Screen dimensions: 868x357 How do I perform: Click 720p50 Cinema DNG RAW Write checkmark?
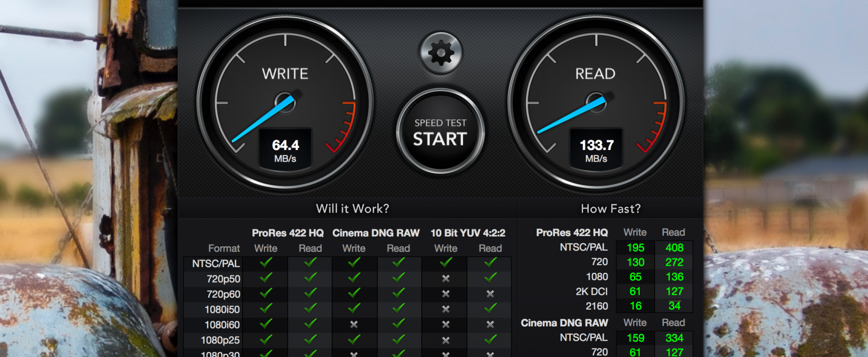pyautogui.click(x=354, y=278)
